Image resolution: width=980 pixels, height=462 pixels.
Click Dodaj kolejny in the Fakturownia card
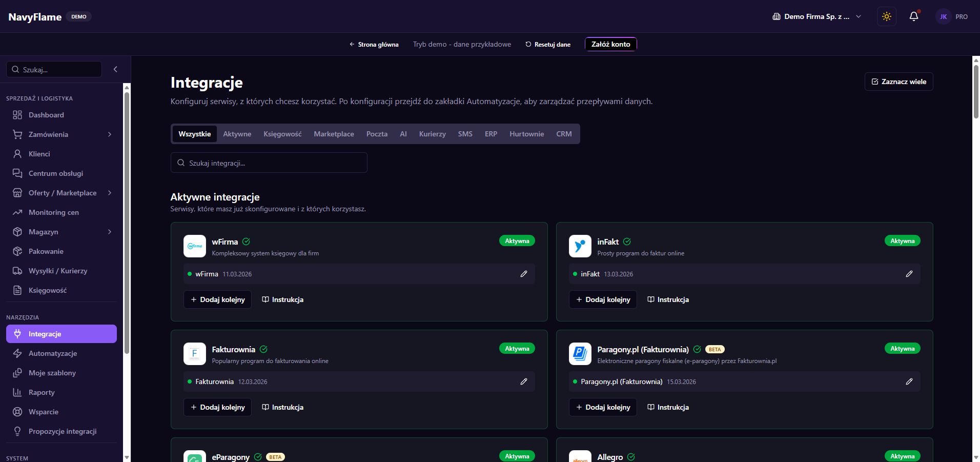point(217,407)
